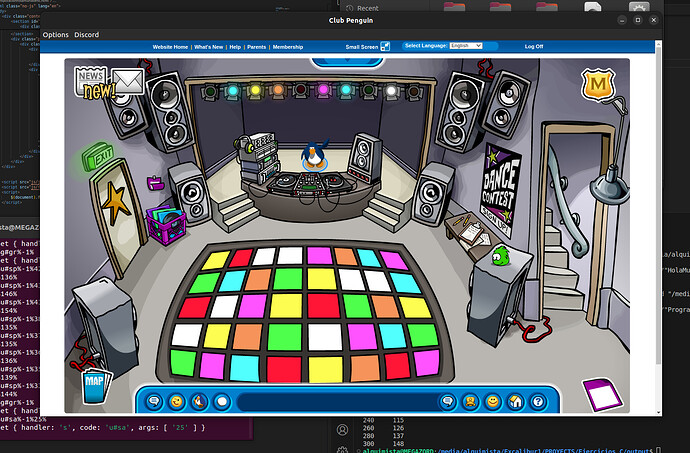Click the account icon in editor sidebar
Viewport: 690px width, 453px height.
click(342, 430)
